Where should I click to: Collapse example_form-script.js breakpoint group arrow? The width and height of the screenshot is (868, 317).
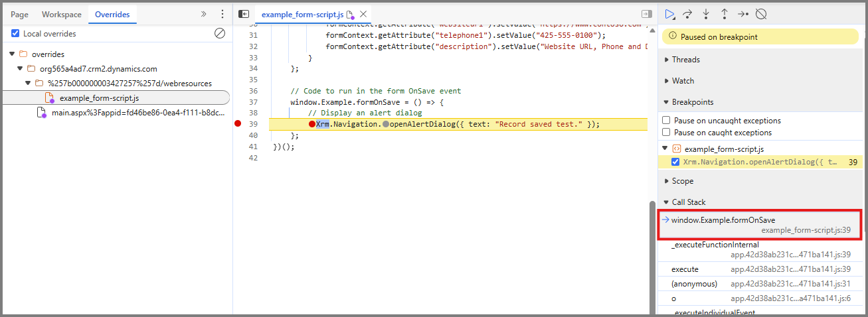point(666,149)
